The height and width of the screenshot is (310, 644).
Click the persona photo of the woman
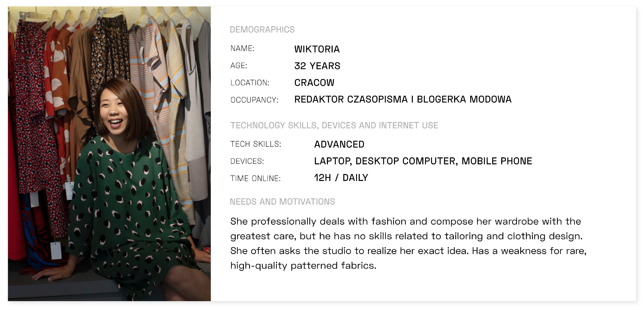coord(109,154)
